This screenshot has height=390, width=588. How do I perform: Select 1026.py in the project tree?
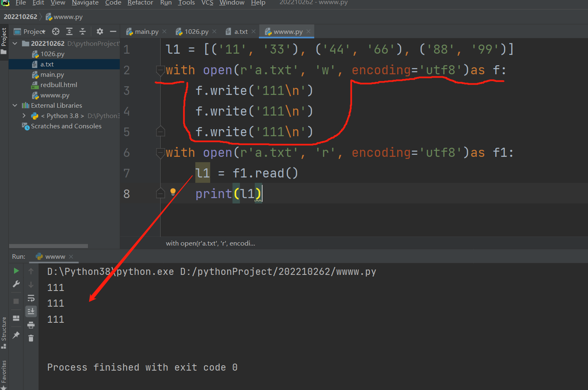point(52,54)
